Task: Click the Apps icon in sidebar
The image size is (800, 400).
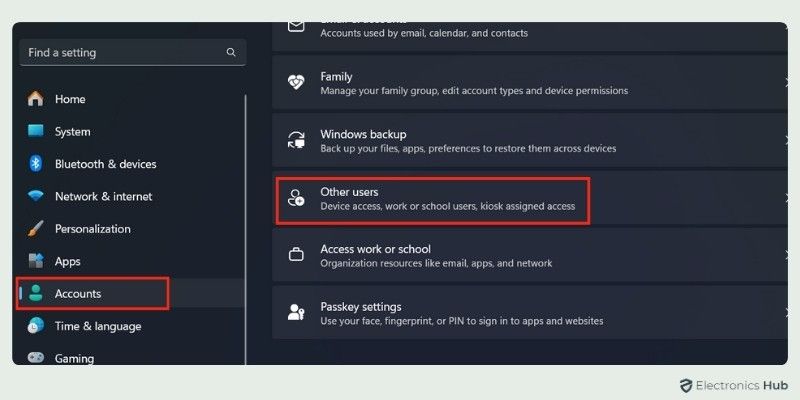Action: [x=35, y=261]
